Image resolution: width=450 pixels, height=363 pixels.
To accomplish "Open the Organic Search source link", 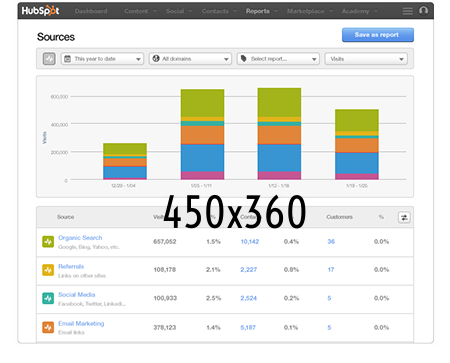I will [80, 238].
